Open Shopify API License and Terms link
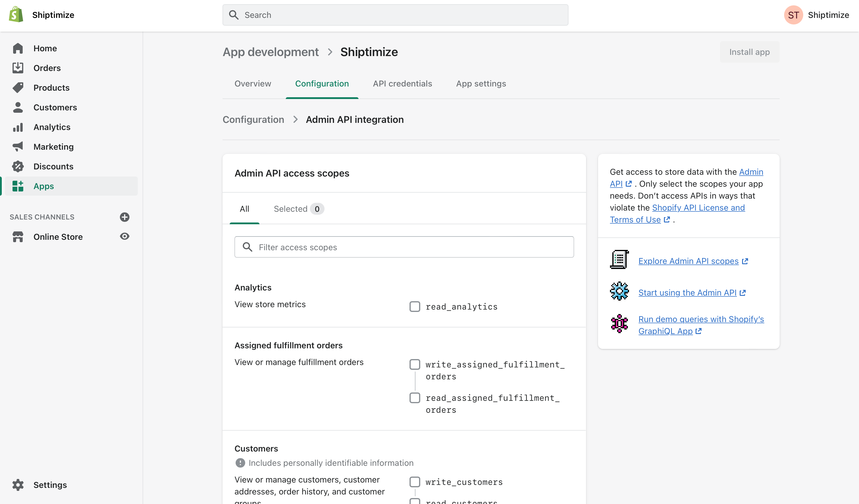Screen dimensions: 859x504 [698, 208]
